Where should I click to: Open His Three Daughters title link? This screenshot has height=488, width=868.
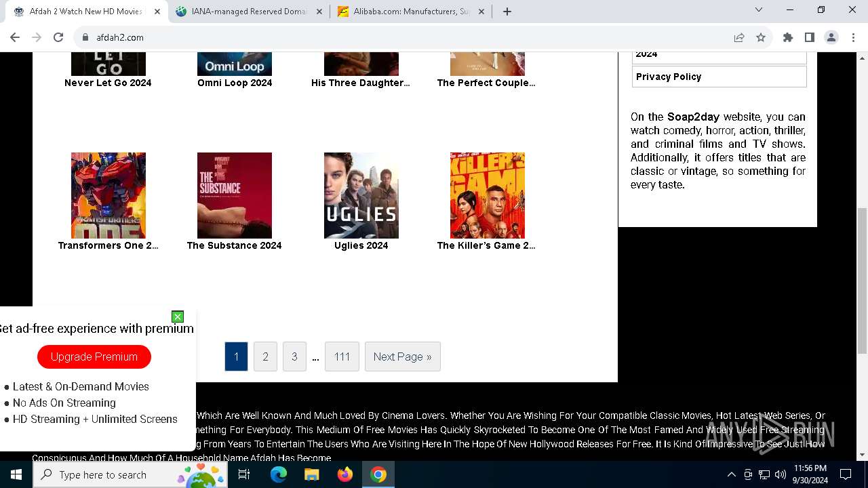point(361,83)
